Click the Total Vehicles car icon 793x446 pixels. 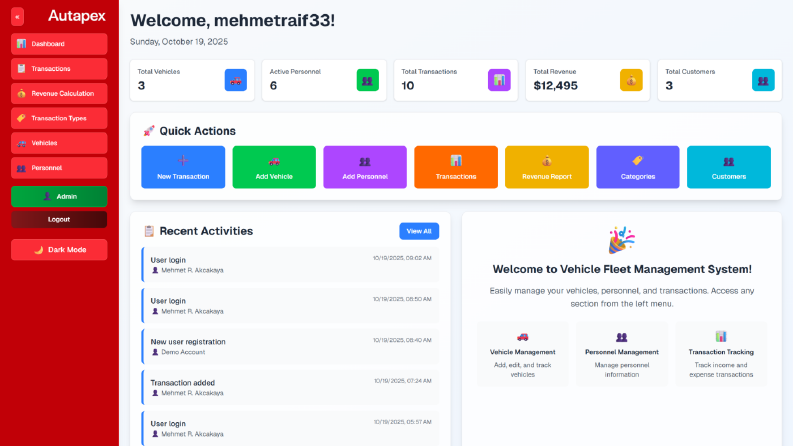[x=236, y=80]
